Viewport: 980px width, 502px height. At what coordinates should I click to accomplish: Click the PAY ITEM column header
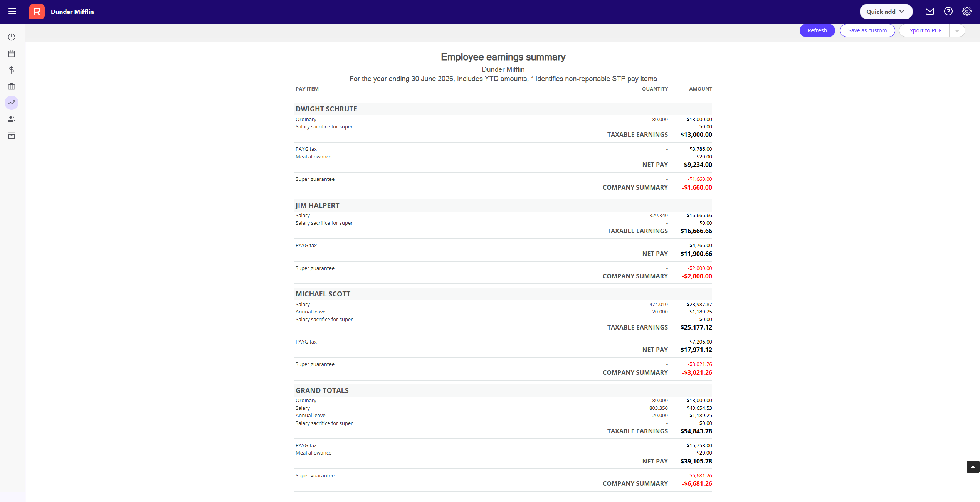coord(307,89)
